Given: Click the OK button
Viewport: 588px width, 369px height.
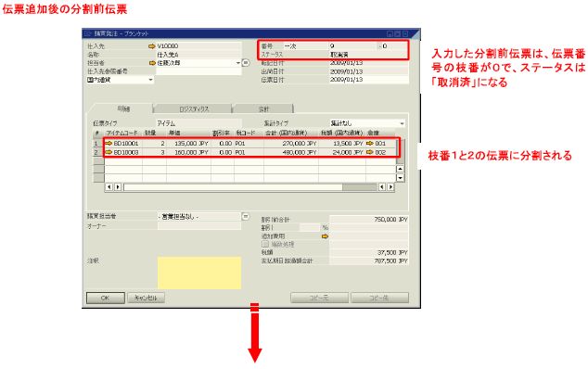Looking at the screenshot, I should [x=106, y=299].
